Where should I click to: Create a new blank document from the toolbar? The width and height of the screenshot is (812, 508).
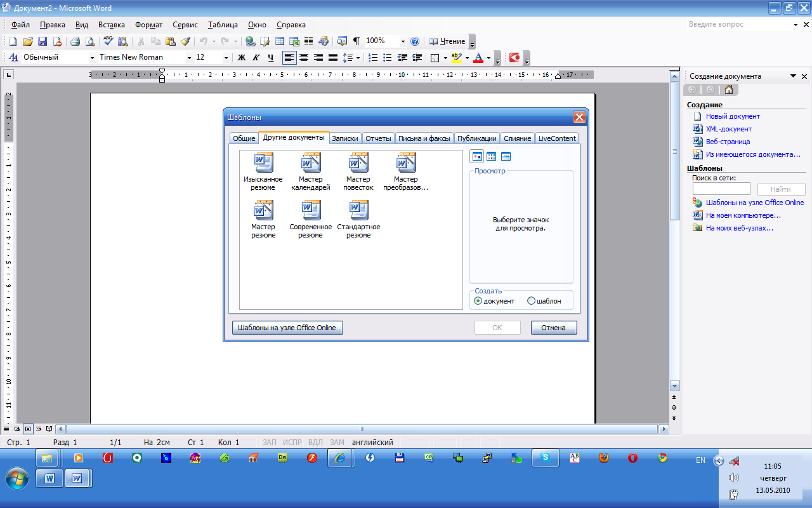click(x=13, y=41)
